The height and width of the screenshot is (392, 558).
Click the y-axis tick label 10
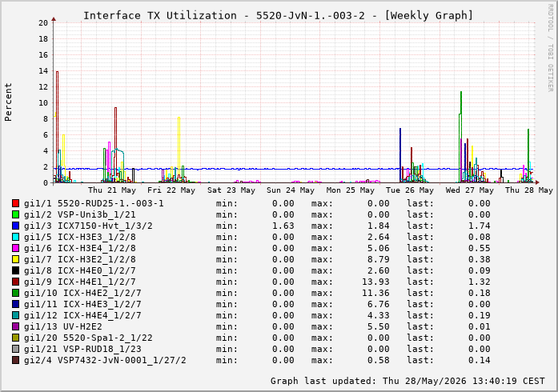coord(43,103)
